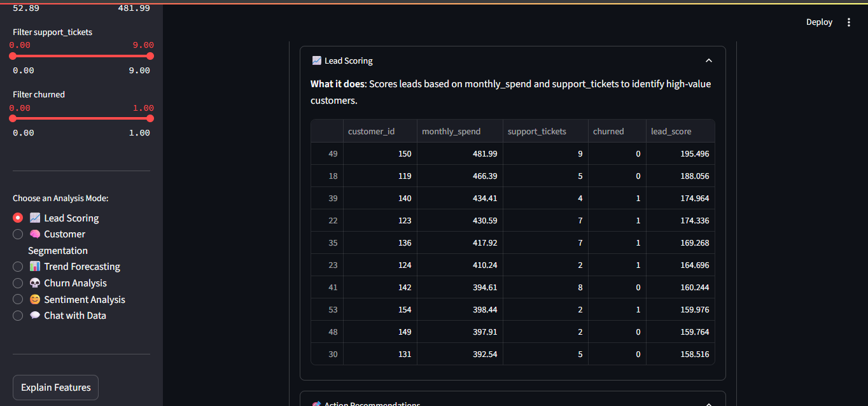Click the Deploy button

(819, 22)
